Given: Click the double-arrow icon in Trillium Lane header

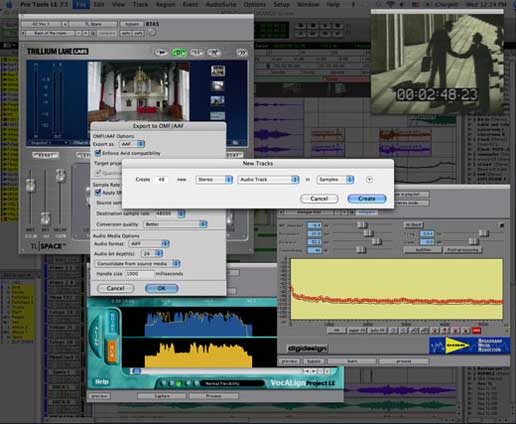Looking at the screenshot, I should pyautogui.click(x=241, y=52).
